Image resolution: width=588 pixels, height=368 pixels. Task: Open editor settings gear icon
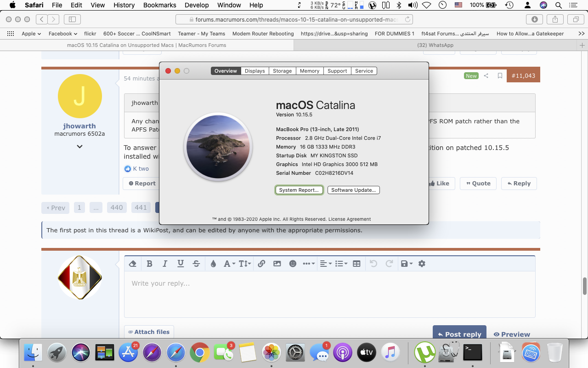422,264
